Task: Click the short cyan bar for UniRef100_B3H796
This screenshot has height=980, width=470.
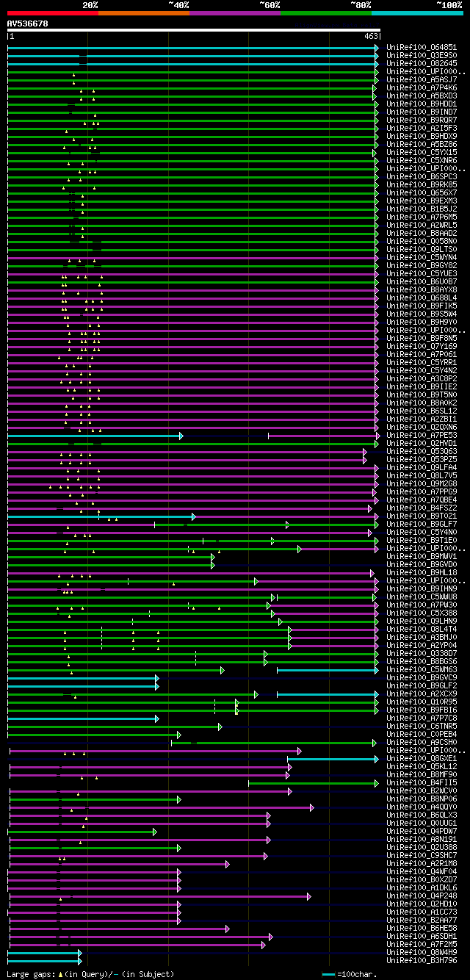Action: (x=44, y=961)
